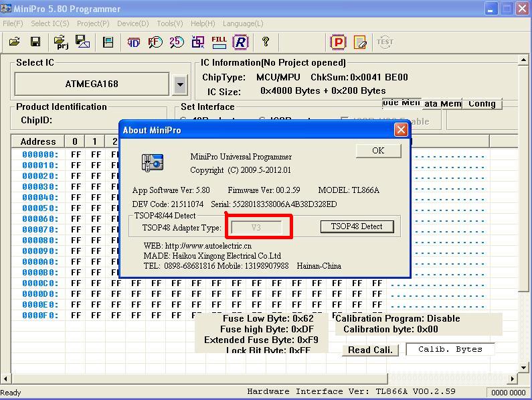
Task: Select address row 000010:
Action: coord(40,165)
